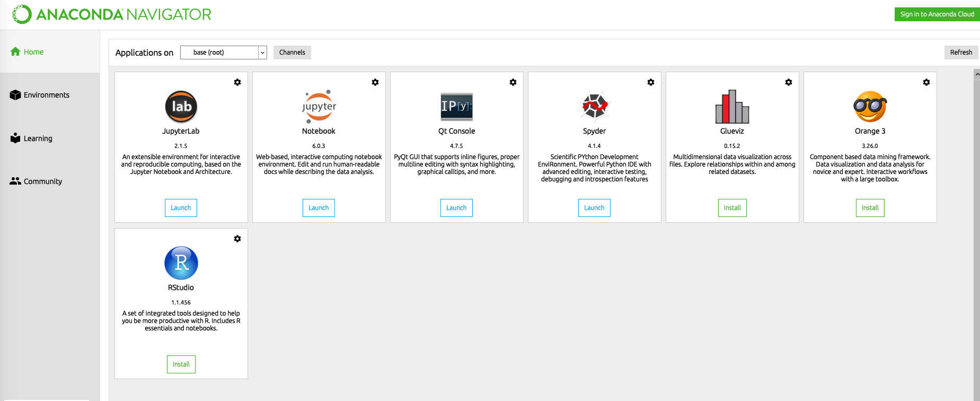The width and height of the screenshot is (980, 401).
Task: Launch JupyterLab
Action: 181,208
